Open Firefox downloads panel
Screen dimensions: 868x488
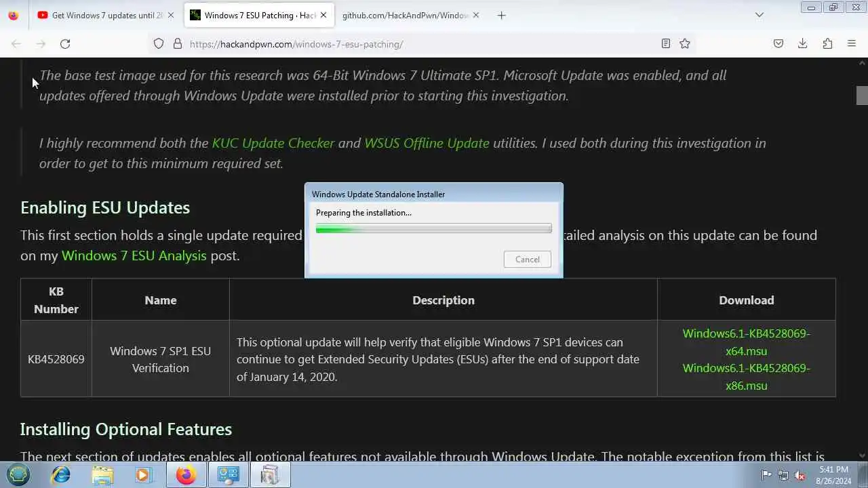click(x=803, y=44)
